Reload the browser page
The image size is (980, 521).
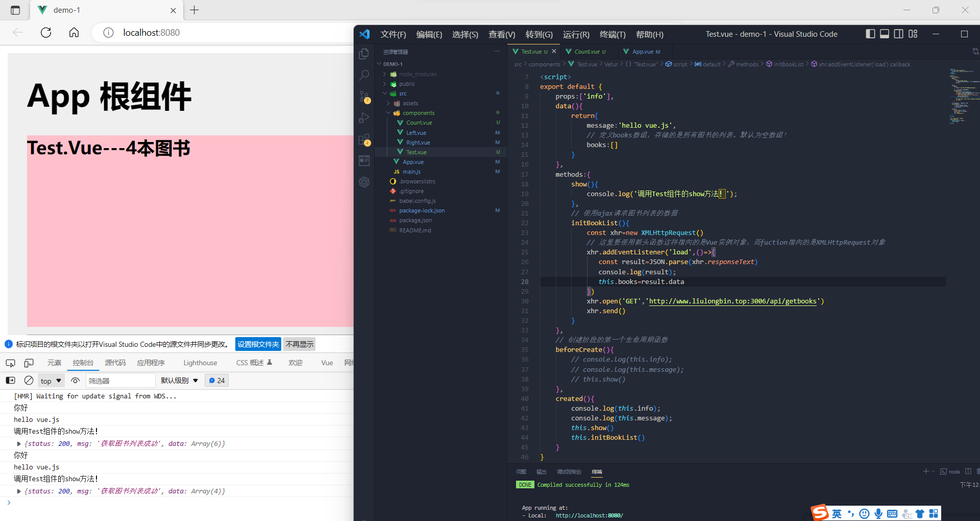(46, 33)
